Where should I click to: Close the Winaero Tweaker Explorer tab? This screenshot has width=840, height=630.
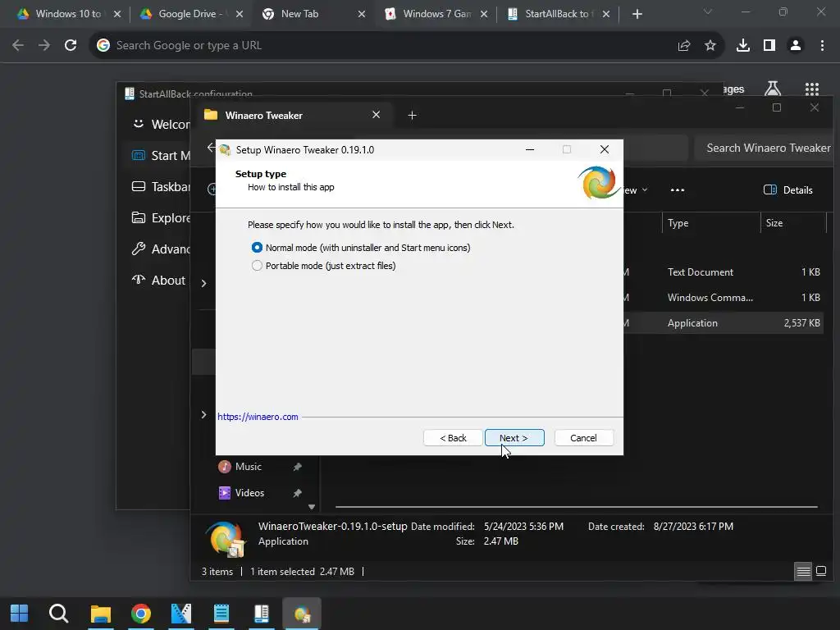376,115
